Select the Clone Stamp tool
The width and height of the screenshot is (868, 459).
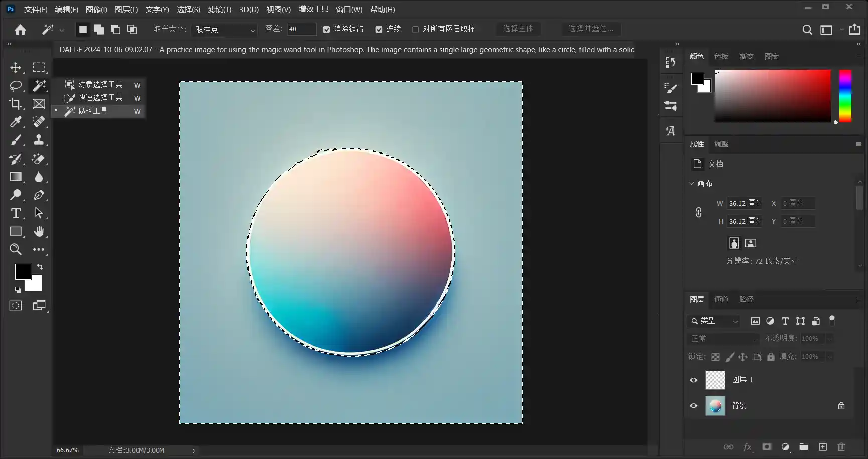39,140
